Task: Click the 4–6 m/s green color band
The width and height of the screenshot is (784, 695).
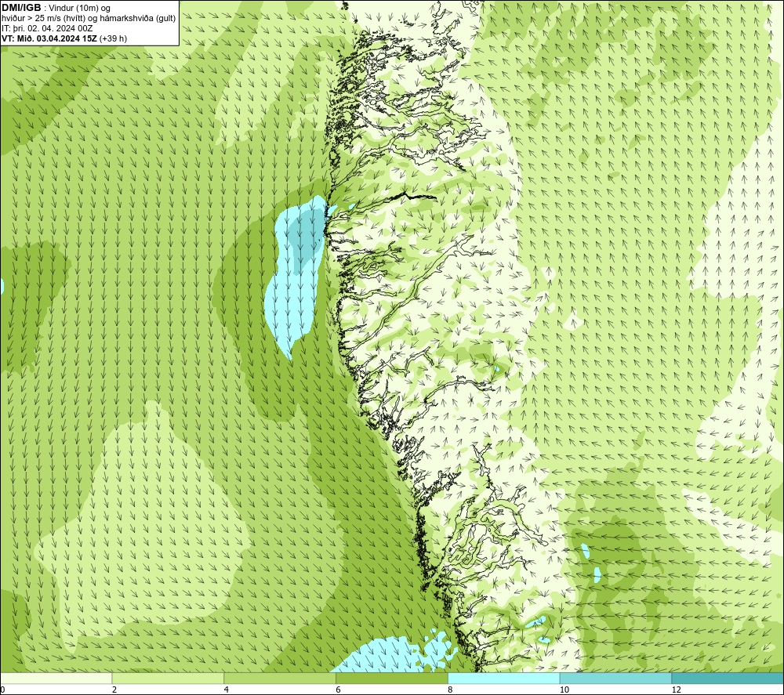Action: pyautogui.click(x=280, y=678)
